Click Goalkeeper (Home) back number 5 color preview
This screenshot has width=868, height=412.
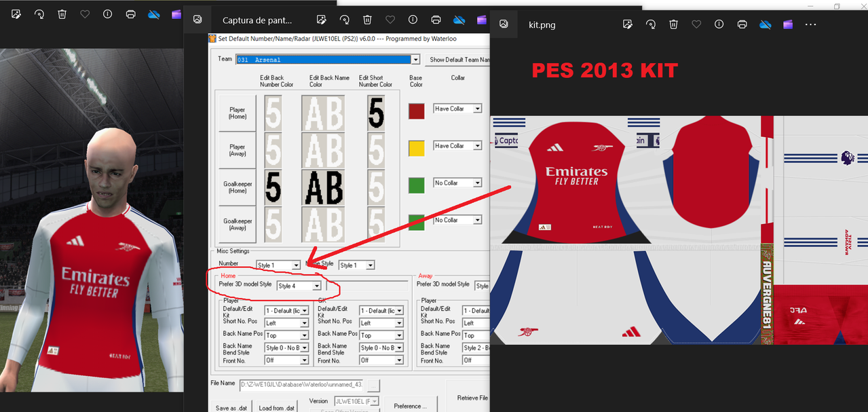[273, 187]
